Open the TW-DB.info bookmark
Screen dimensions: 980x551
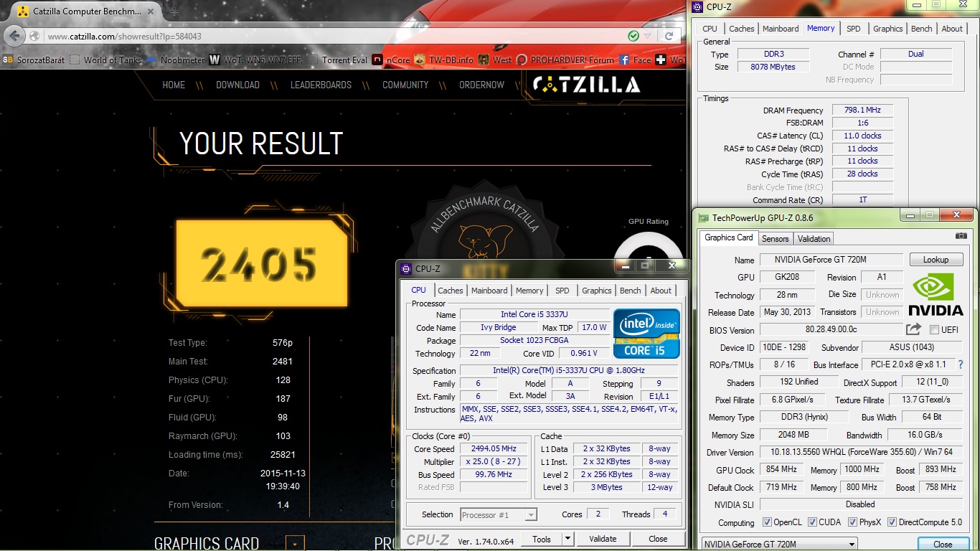[443, 60]
